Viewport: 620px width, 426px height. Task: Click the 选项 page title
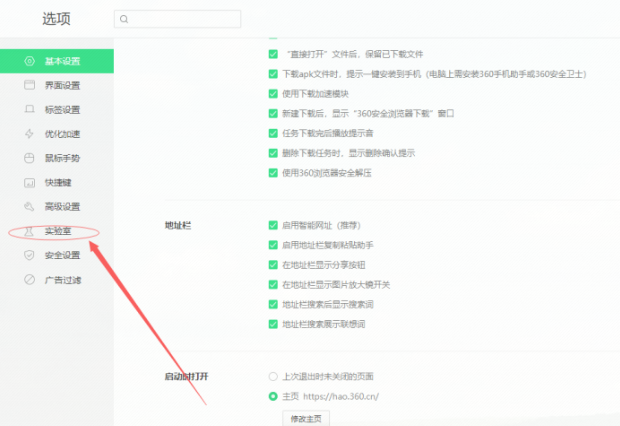tap(57, 19)
